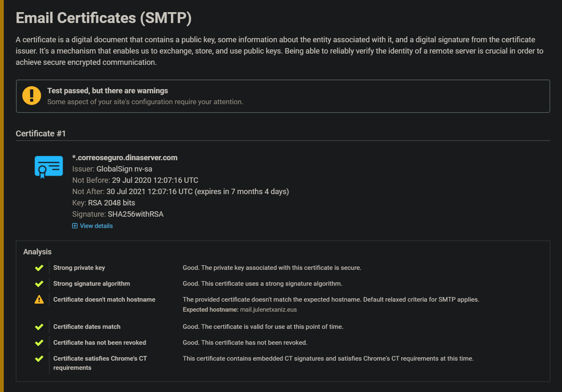Viewport: 562px width, 392px height.
Task: Select the certificate name *.correoseguro.dinaserver.com
Action: coord(125,158)
